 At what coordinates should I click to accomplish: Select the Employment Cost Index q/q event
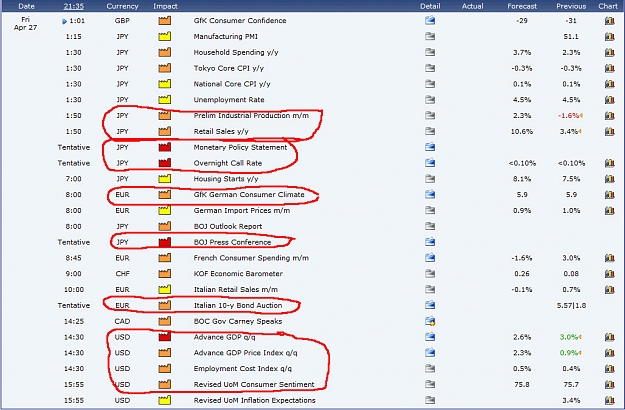pyautogui.click(x=243, y=369)
